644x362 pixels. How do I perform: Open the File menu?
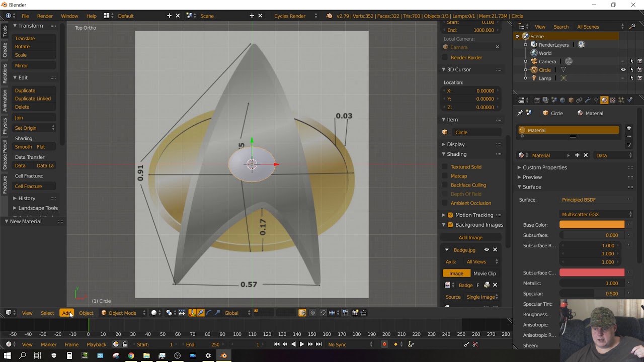pyautogui.click(x=25, y=16)
